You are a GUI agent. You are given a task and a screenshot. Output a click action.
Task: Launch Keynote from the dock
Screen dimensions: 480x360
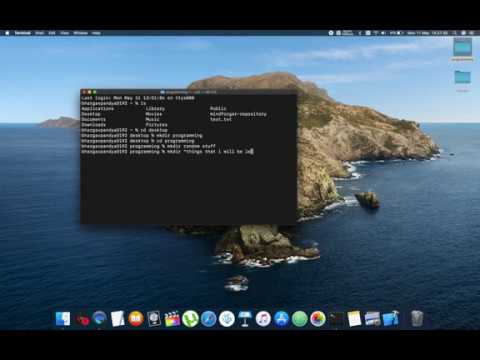245,319
